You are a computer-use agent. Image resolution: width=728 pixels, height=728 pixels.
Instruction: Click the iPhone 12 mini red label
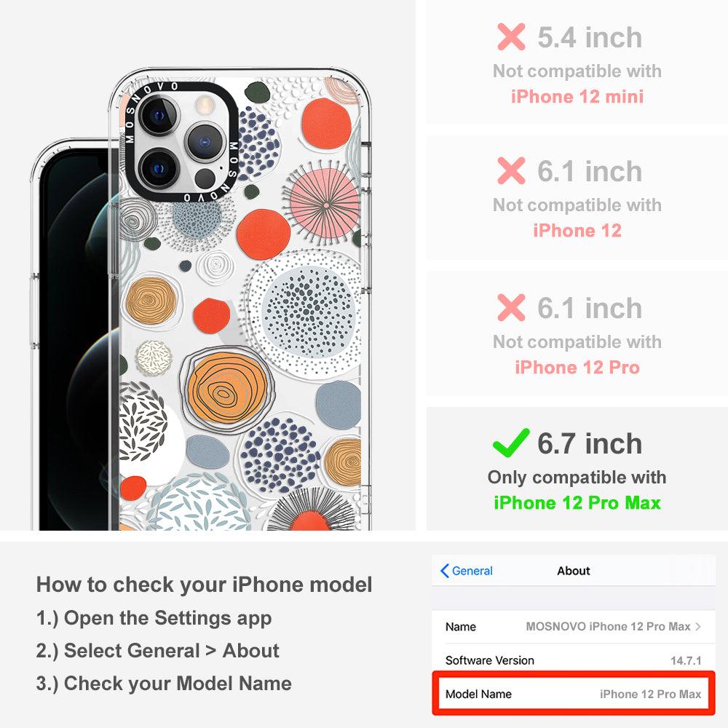click(577, 97)
